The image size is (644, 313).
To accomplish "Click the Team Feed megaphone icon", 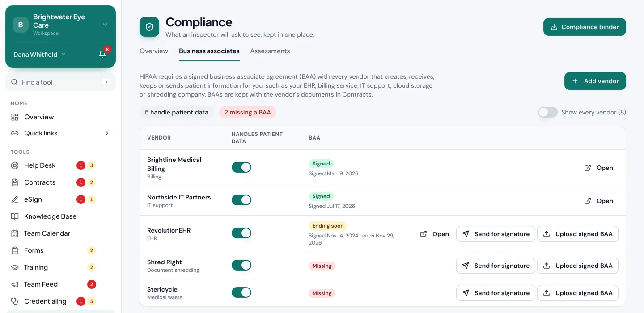I will (x=15, y=284).
